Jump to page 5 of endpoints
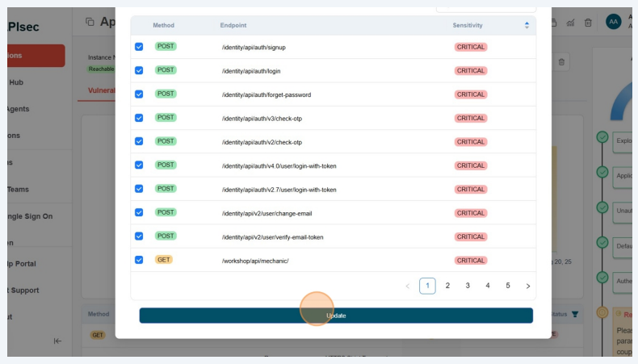Screen dimensions: 638x364 click(508, 286)
